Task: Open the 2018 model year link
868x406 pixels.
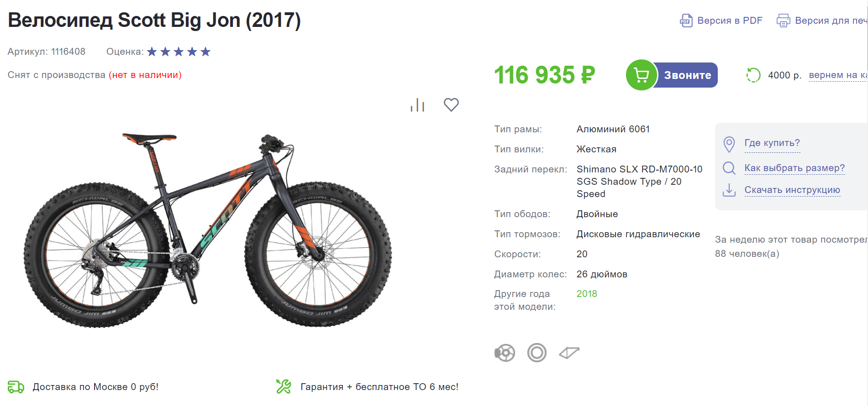Action: [x=586, y=294]
